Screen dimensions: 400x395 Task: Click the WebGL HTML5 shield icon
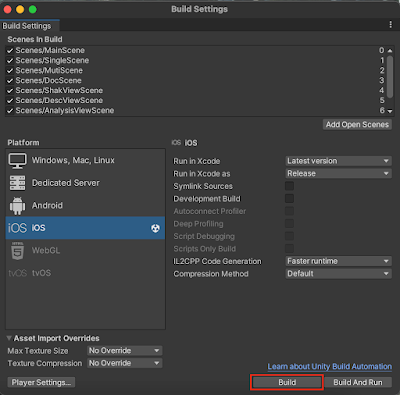pos(17,251)
